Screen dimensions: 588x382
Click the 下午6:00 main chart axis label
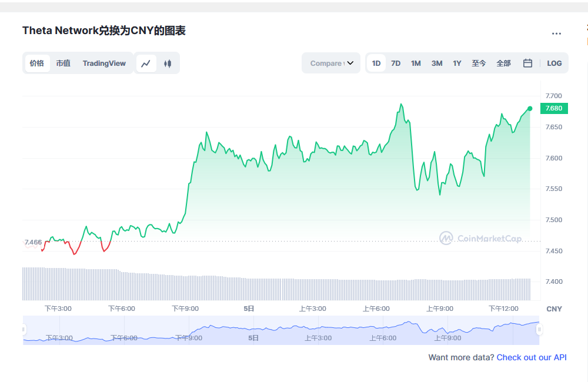pos(122,309)
